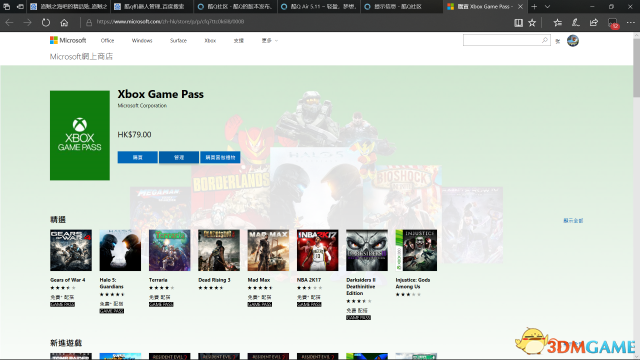
Task: Show tabs you've set aside
Action: pos(7,7)
